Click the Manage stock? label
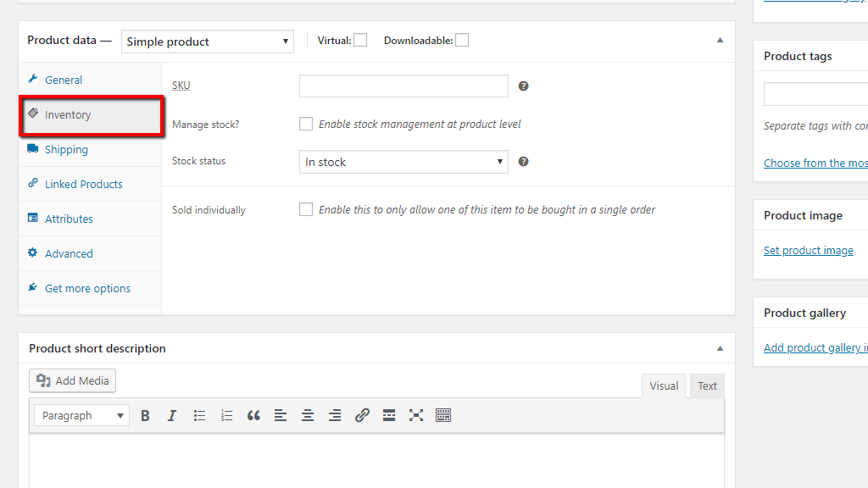 [206, 125]
